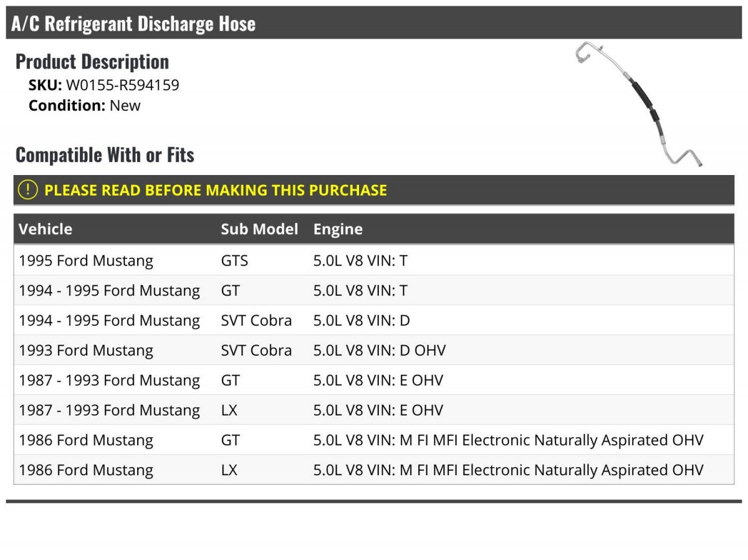Click the 1986 Ford Mustang GT row
This screenshot has height=560, width=748.
(x=374, y=440)
